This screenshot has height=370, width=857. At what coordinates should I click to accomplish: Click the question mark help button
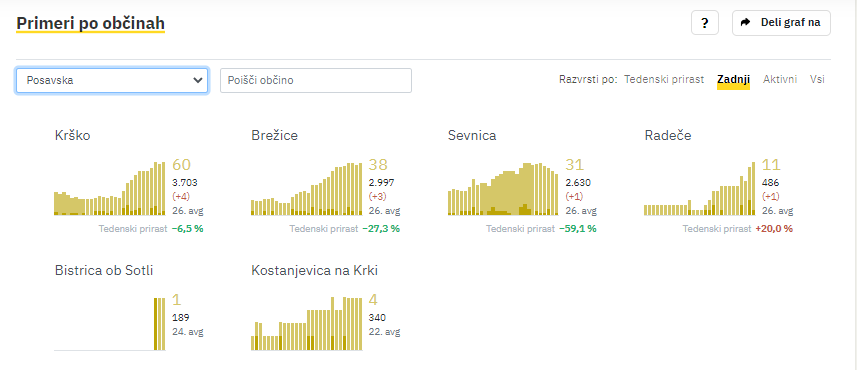click(x=705, y=23)
